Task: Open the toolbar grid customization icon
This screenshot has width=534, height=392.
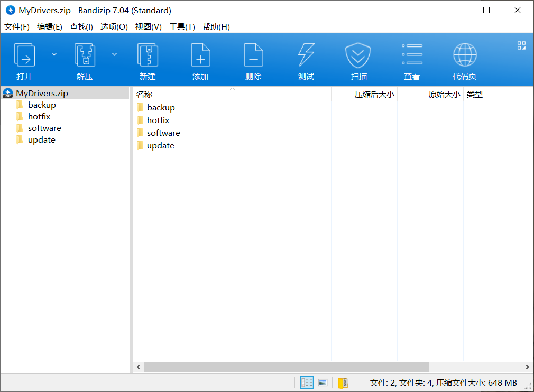Action: pos(521,45)
